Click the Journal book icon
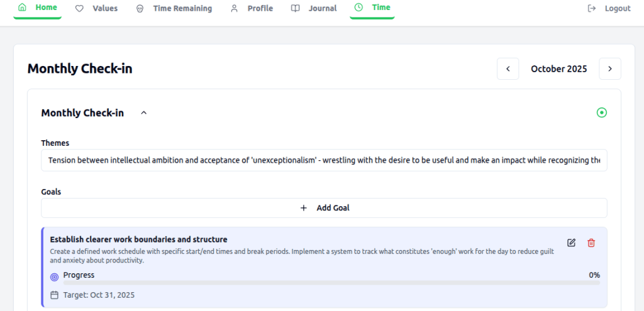The image size is (644, 311). coord(295,9)
